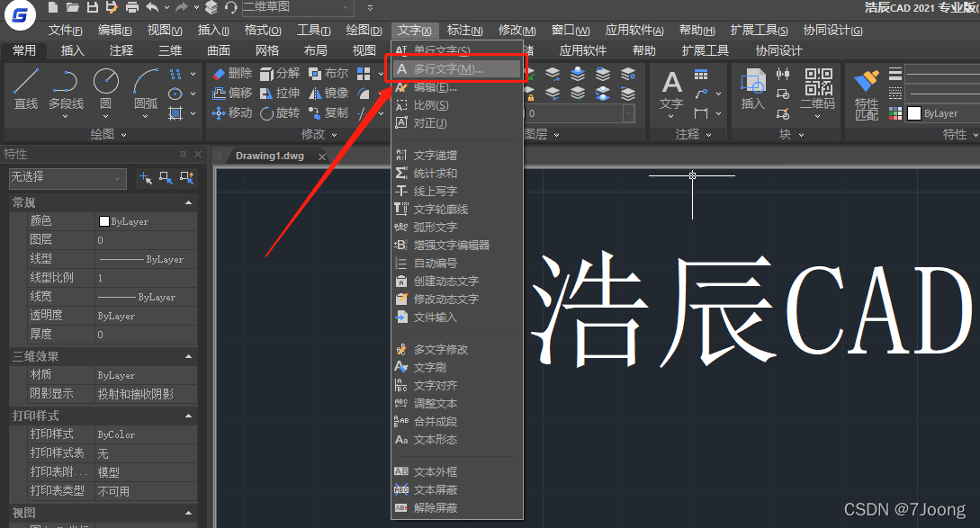Open the 无选择 object selection dropdown
This screenshot has width=980, height=528.
coord(67,178)
